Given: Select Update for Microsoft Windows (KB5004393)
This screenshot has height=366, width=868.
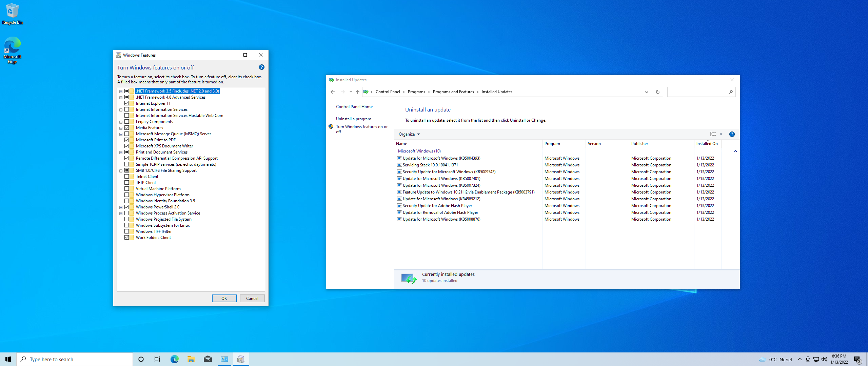Looking at the screenshot, I should coord(441,158).
